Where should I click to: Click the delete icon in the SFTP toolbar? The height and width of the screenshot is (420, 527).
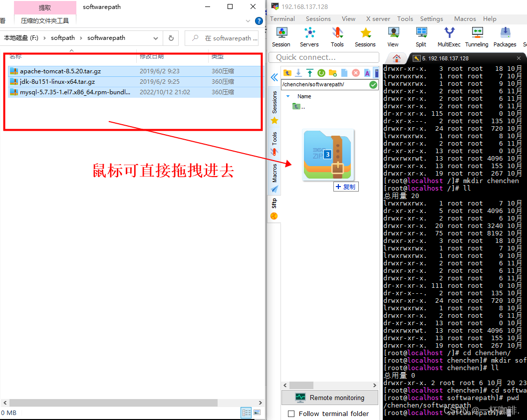pos(355,72)
